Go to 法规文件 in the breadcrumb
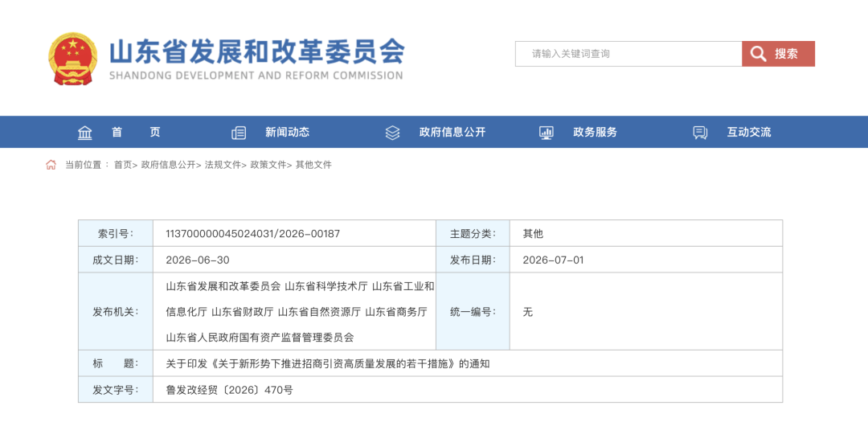The width and height of the screenshot is (868, 422). click(x=223, y=165)
